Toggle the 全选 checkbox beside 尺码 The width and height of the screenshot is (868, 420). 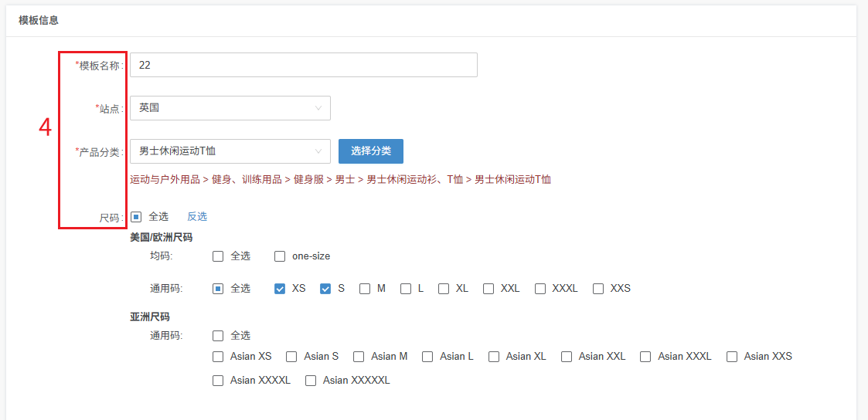(136, 217)
